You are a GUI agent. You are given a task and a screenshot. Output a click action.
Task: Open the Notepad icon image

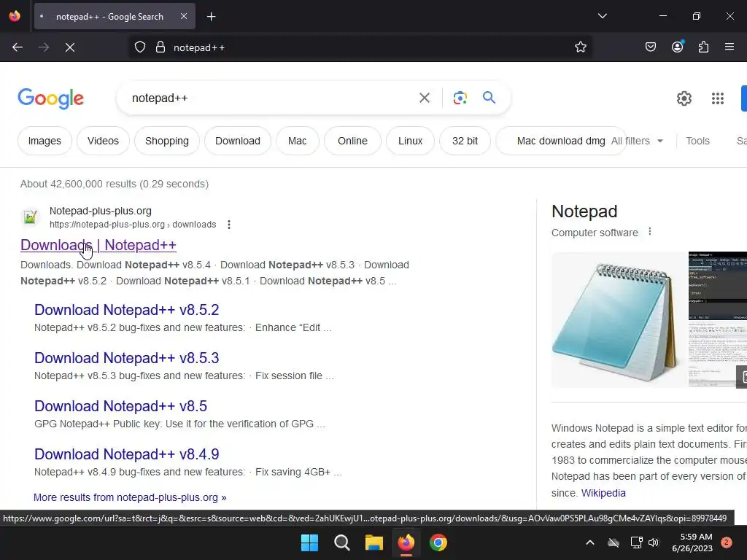[619, 319]
